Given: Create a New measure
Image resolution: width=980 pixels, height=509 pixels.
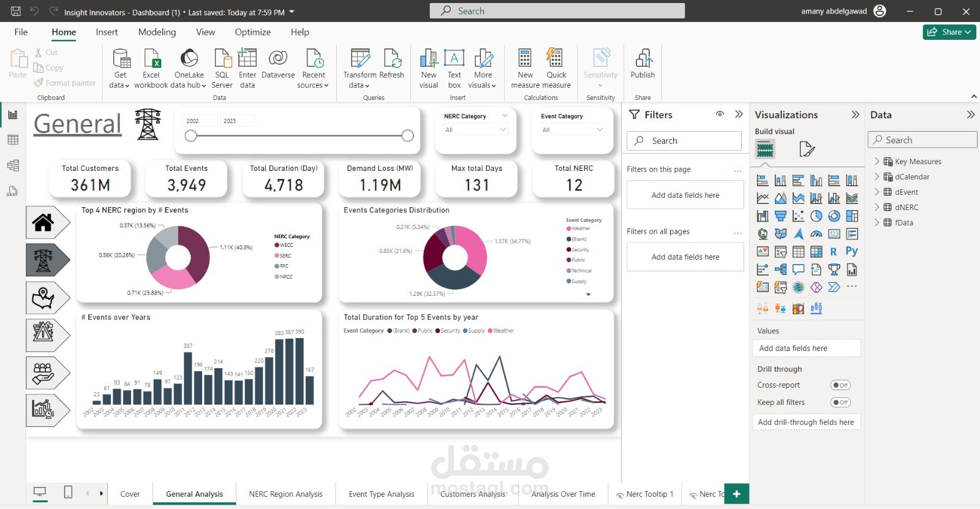Looking at the screenshot, I should (x=525, y=68).
